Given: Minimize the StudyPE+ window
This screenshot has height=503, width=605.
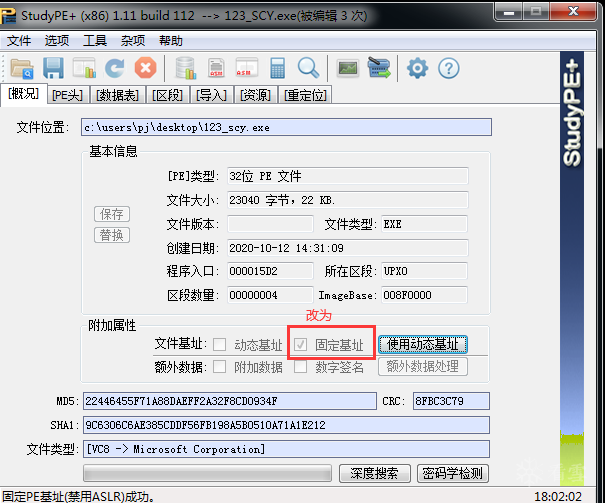Looking at the screenshot, I should [x=509, y=12].
